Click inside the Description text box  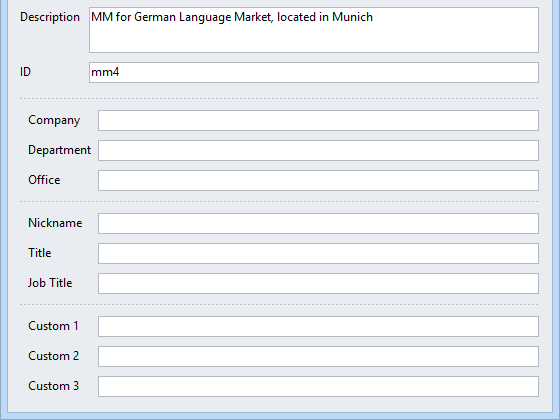click(x=314, y=30)
